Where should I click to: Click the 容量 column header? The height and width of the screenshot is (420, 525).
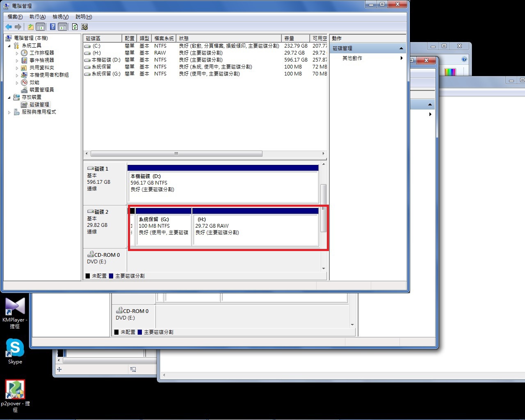click(294, 38)
